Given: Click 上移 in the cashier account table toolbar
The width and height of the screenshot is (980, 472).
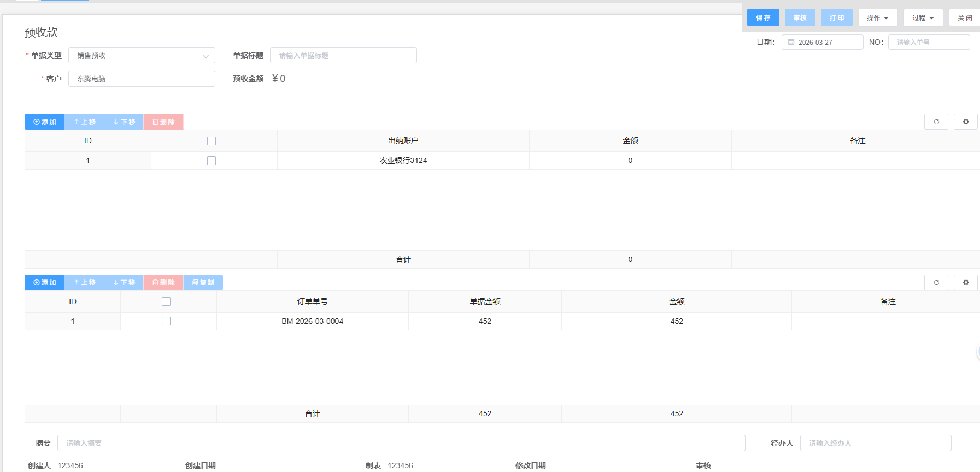Looking at the screenshot, I should [x=84, y=121].
